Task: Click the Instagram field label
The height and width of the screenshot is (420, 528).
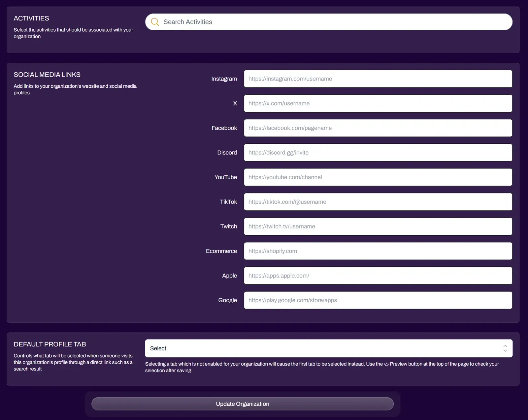Action: tap(224, 79)
